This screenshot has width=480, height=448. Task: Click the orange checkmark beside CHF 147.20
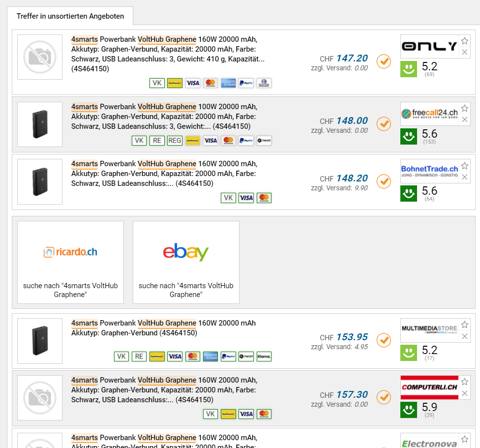[x=384, y=62]
